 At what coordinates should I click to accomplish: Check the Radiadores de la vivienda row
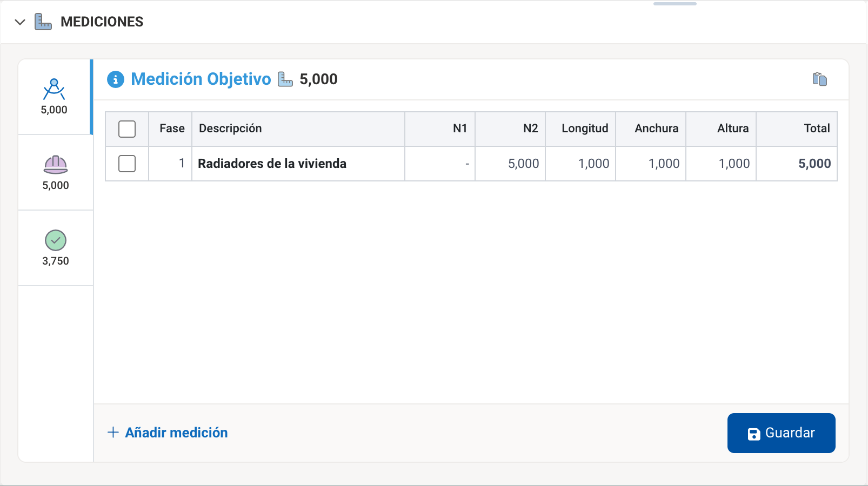tap(127, 164)
